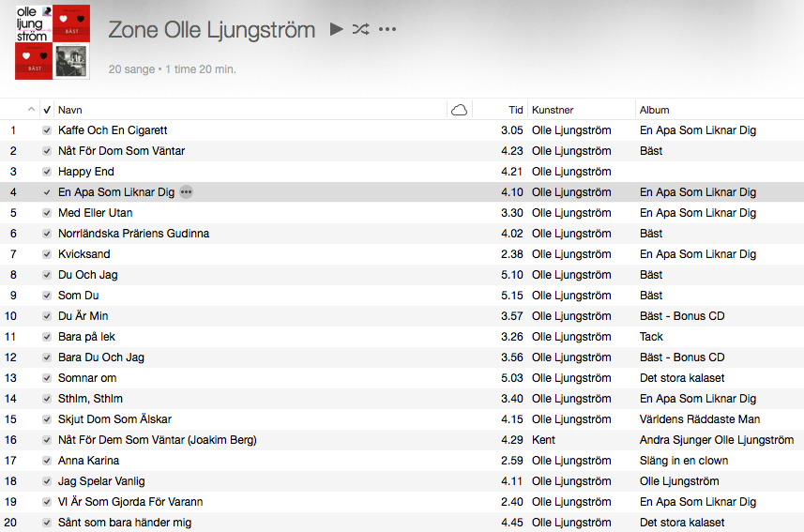The image size is (804, 532).
Task: Toggle Sånt som bara händer mig checkbox
Action: pos(47,523)
